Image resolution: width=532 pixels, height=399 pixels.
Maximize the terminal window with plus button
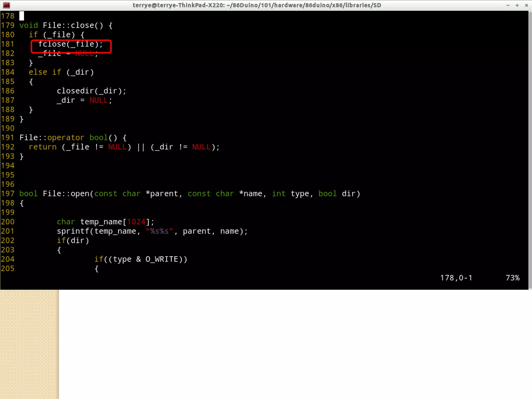(517, 5)
